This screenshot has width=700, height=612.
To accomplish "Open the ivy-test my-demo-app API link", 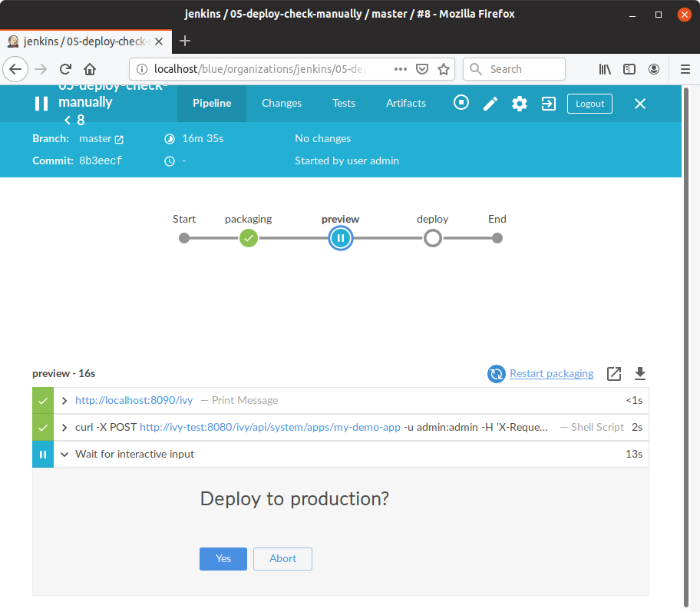I will tap(270, 427).
